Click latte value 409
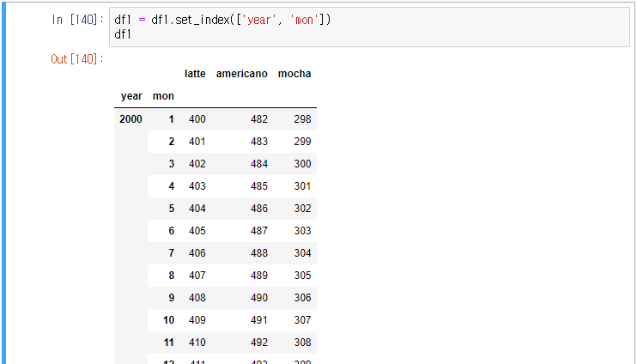Image resolution: width=637 pixels, height=364 pixels. tap(197, 320)
